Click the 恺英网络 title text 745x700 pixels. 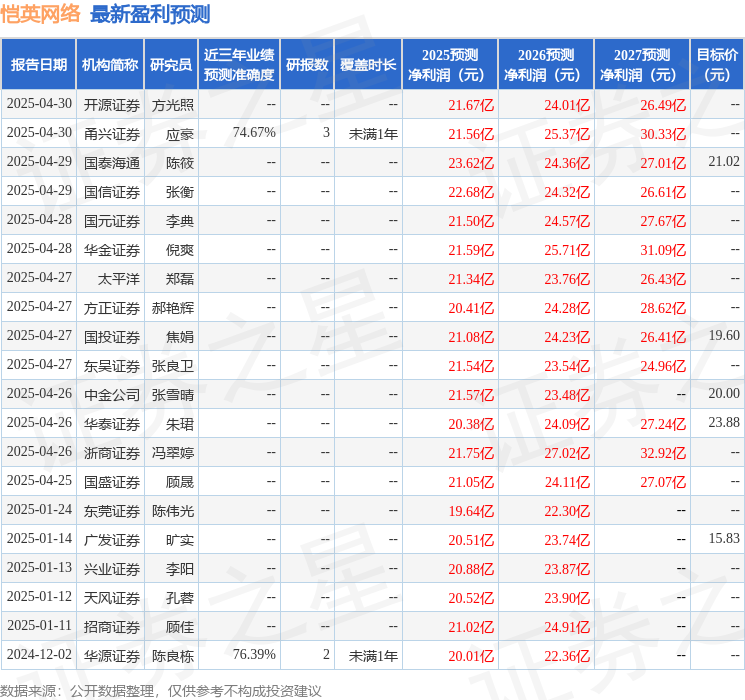pos(41,14)
